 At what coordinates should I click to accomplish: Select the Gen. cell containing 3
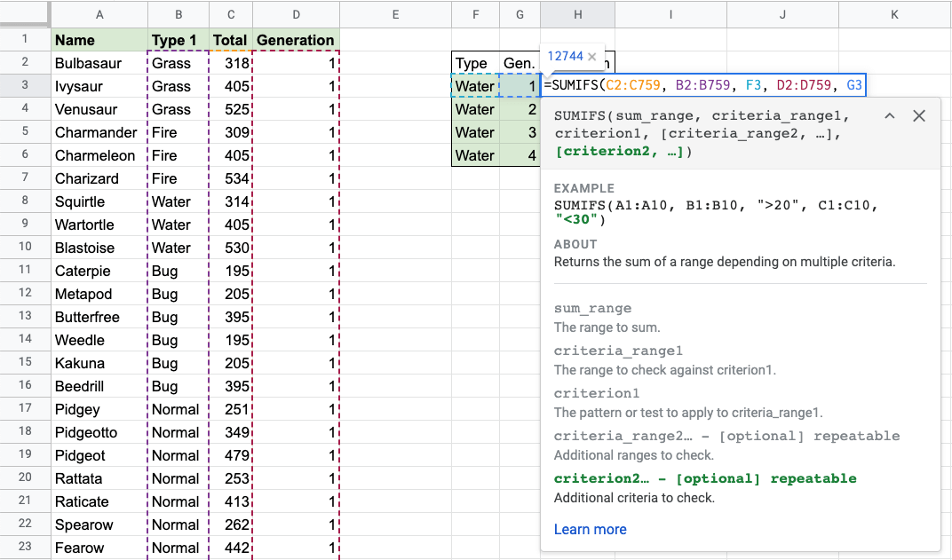(520, 132)
